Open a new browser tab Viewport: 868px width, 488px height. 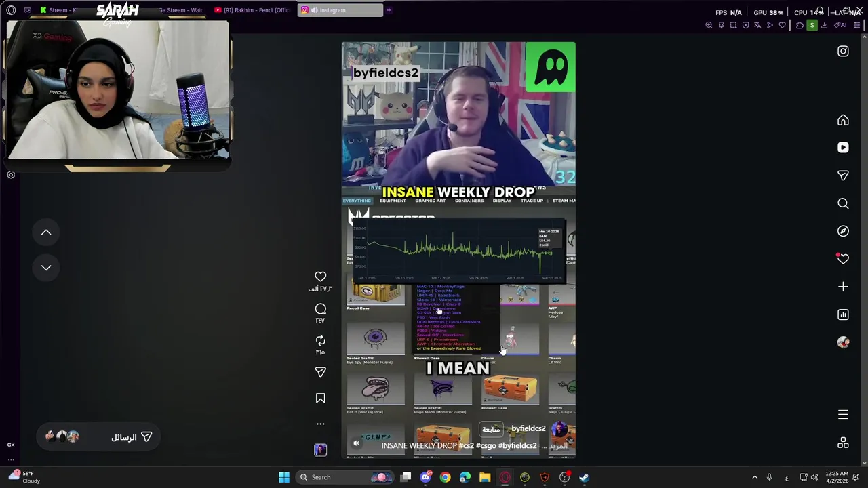point(389,10)
